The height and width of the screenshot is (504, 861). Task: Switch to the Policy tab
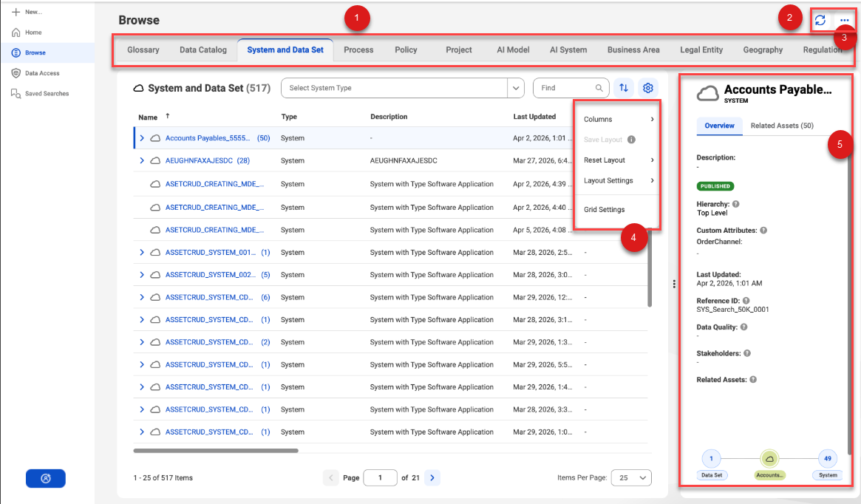(406, 50)
